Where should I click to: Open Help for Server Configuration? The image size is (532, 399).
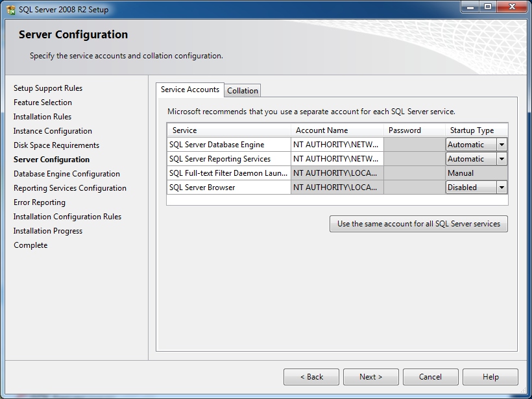(x=490, y=376)
